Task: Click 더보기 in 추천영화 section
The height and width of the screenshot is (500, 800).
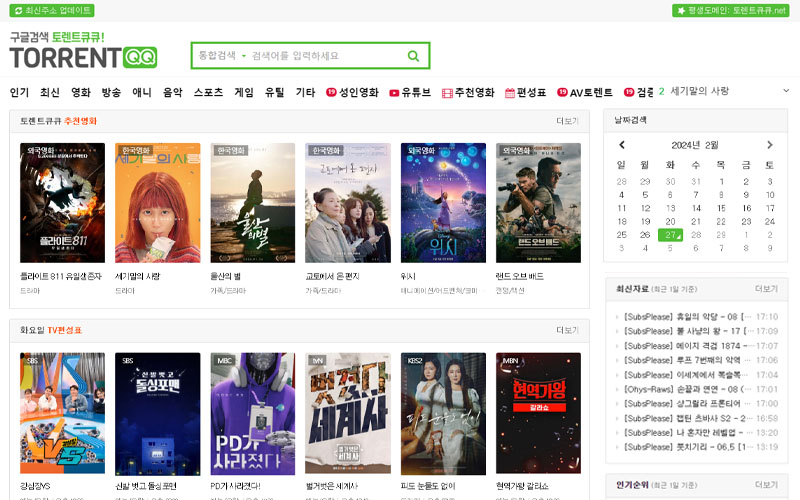Action: pyautogui.click(x=567, y=121)
